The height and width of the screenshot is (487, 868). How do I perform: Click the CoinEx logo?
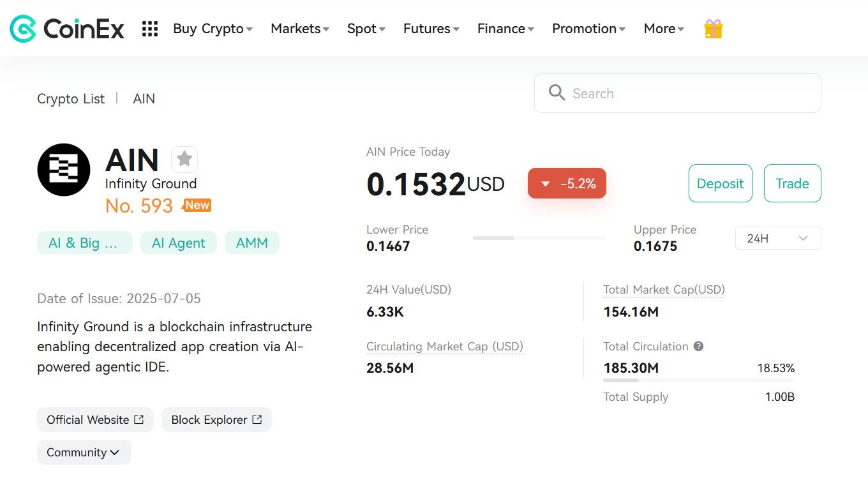tap(67, 29)
